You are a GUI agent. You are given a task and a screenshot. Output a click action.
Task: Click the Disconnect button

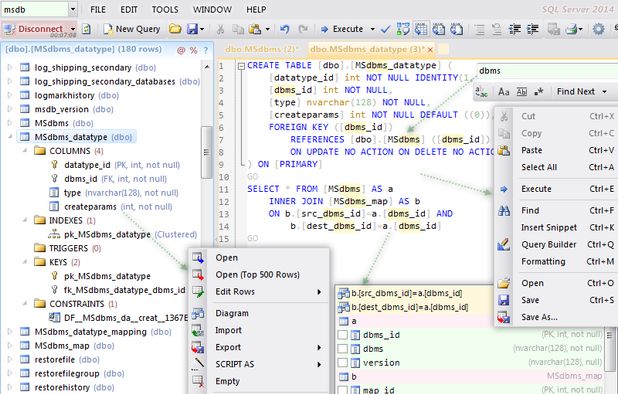[x=34, y=29]
